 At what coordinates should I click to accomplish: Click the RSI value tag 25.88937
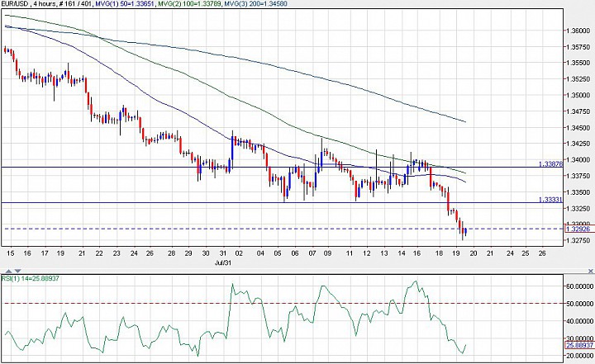point(579,345)
